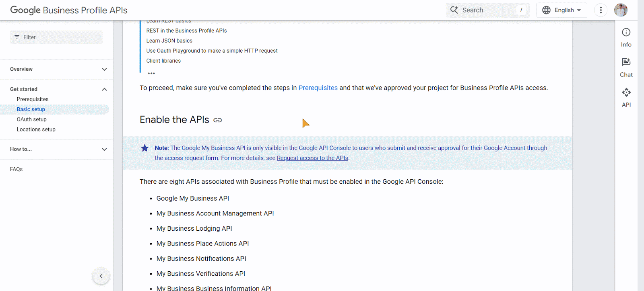This screenshot has width=644, height=291.
Task: Focus the Search input field
Action: (x=488, y=10)
